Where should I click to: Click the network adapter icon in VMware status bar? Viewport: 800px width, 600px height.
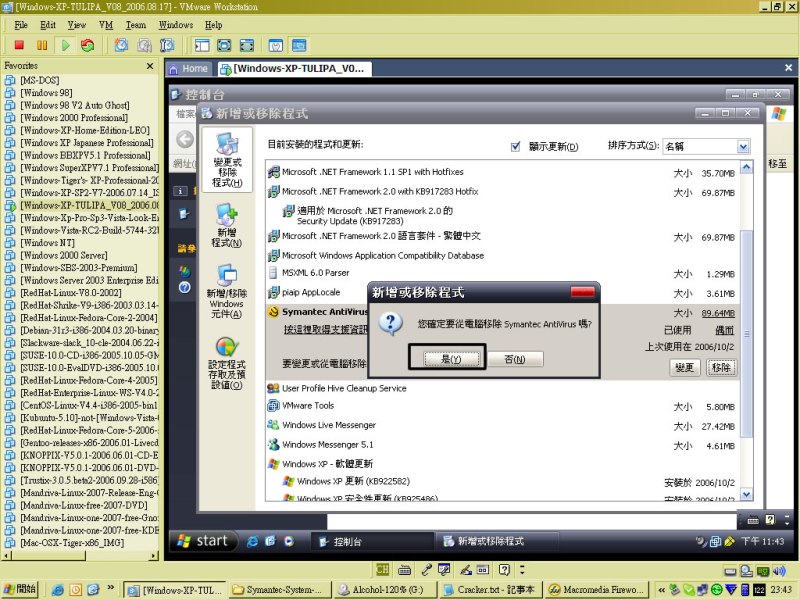[763, 571]
